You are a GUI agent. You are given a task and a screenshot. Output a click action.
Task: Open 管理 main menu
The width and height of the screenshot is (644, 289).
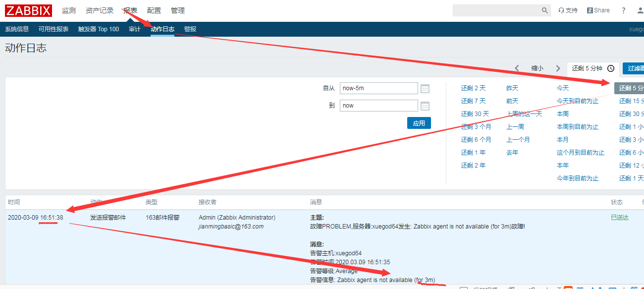coord(178,10)
